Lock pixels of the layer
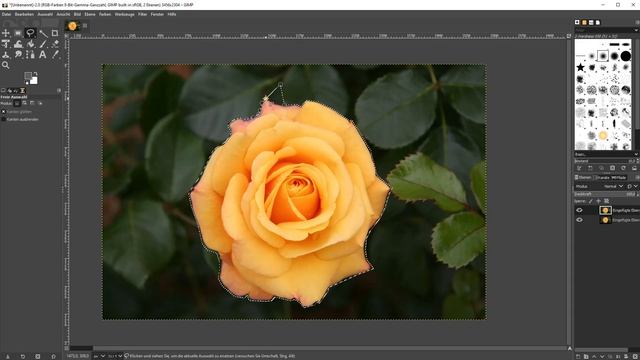Viewport: 640px width, 360px height. (x=590, y=201)
